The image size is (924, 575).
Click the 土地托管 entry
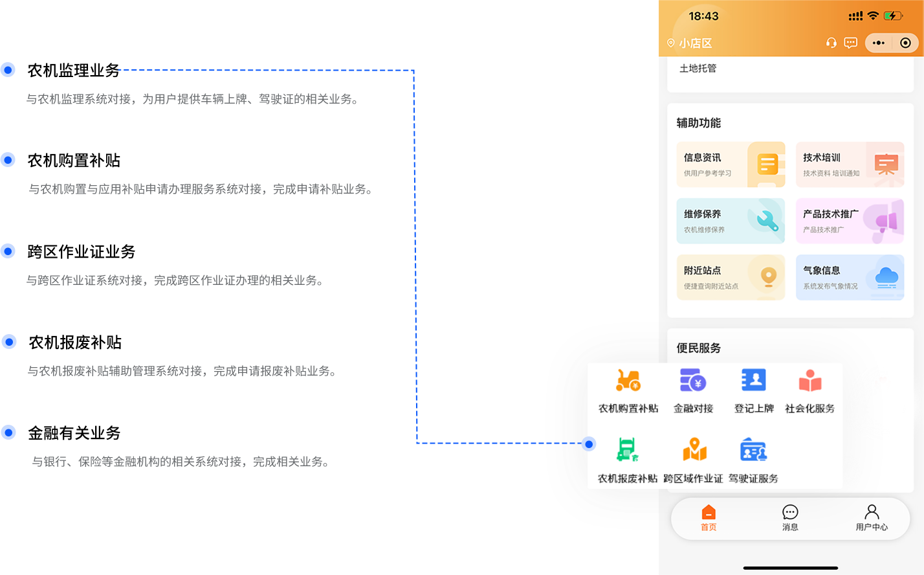click(x=698, y=69)
